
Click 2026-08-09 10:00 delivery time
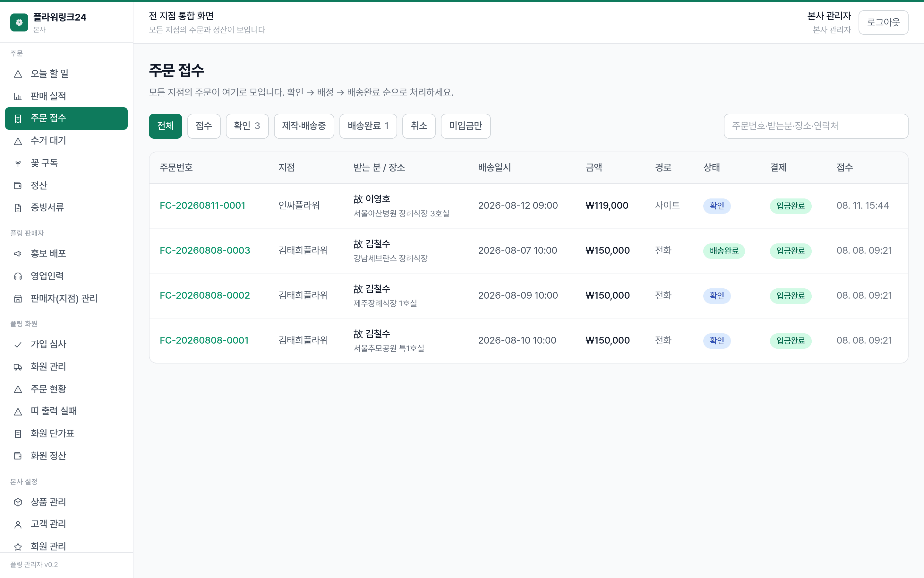tap(518, 295)
